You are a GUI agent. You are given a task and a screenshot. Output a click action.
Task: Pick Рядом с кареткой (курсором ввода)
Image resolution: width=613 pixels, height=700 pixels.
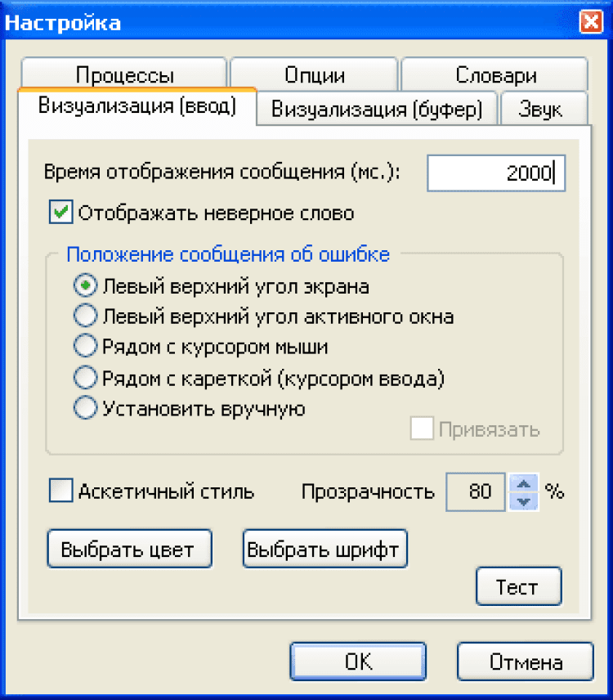pyautogui.click(x=84, y=378)
